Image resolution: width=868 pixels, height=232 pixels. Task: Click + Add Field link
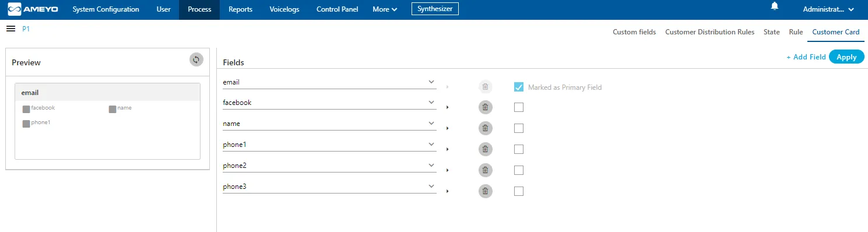click(x=806, y=57)
